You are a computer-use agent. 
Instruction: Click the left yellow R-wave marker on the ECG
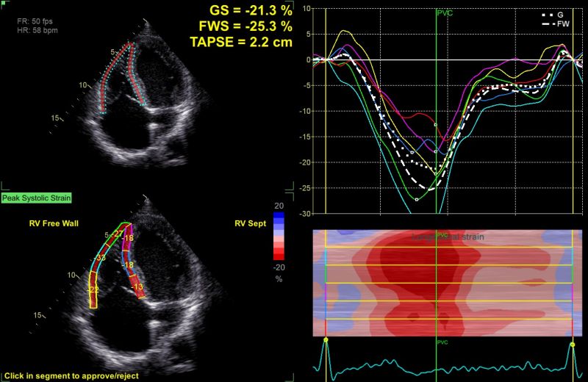tap(326, 339)
